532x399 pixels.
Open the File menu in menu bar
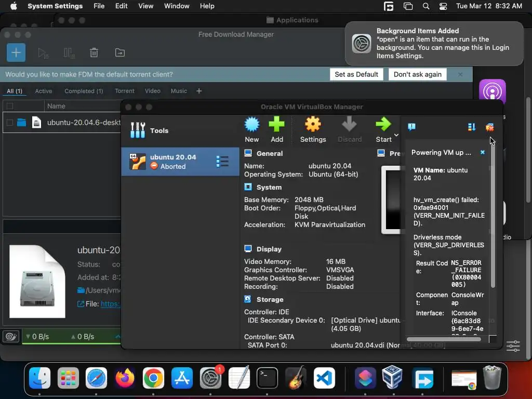[99, 6]
